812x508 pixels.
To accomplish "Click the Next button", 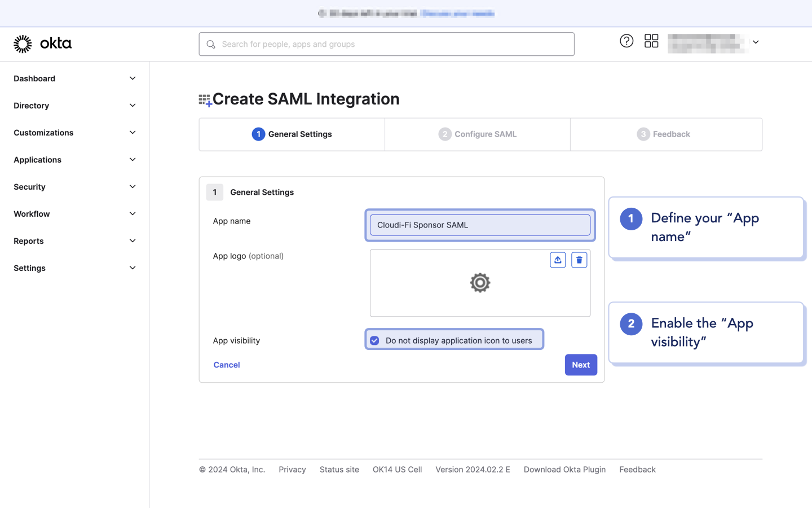I will tap(581, 365).
